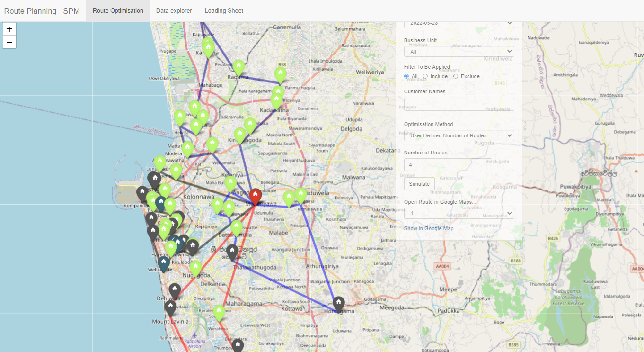The width and height of the screenshot is (644, 352).
Task: Click the green marker at Ragama
Action: (238, 67)
